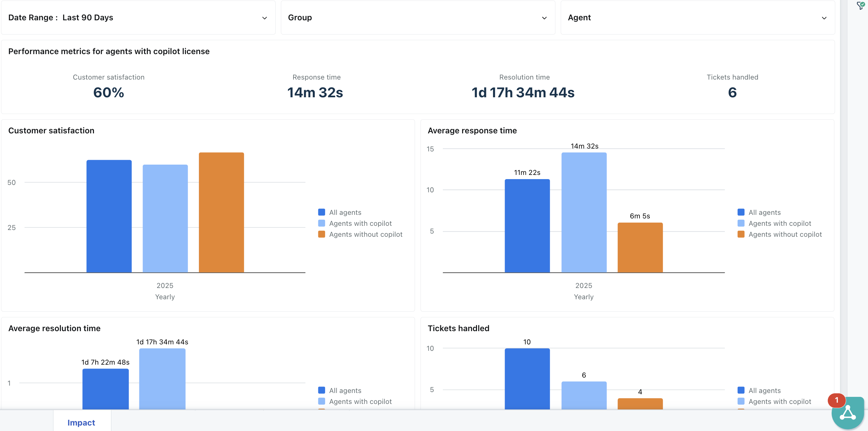Switch to the Impact tab

pyautogui.click(x=81, y=422)
